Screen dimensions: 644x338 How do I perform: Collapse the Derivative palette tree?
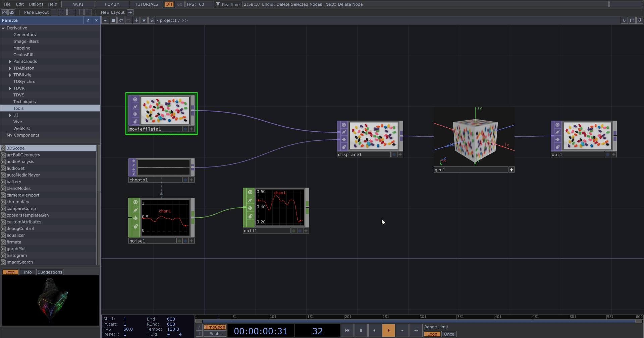click(3, 28)
